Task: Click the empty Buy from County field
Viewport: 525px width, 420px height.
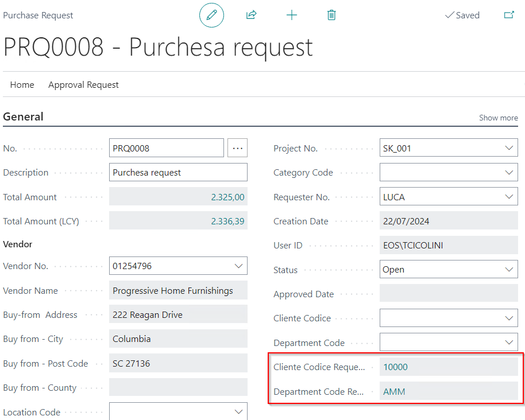Action: (178, 387)
